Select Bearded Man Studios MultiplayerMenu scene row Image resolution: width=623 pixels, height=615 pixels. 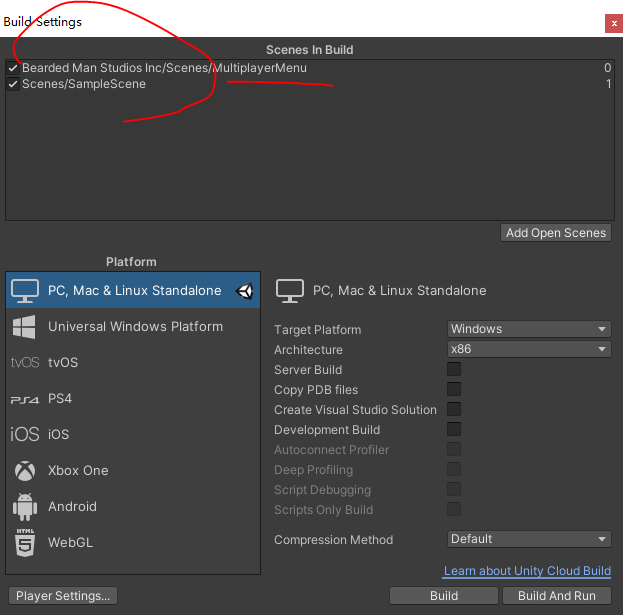pos(310,68)
